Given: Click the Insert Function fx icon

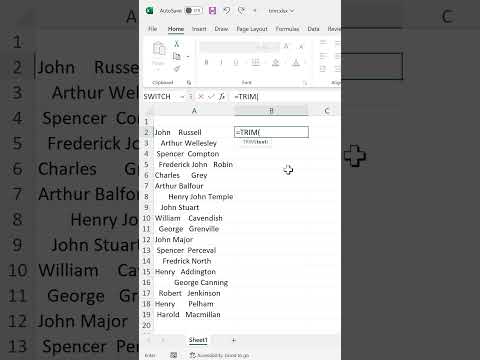Looking at the screenshot, I should point(222,97).
